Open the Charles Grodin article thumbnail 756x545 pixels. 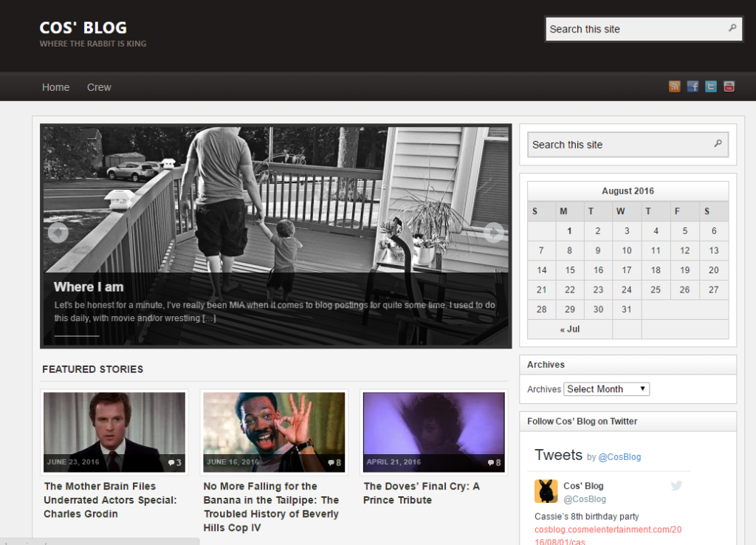coord(114,431)
